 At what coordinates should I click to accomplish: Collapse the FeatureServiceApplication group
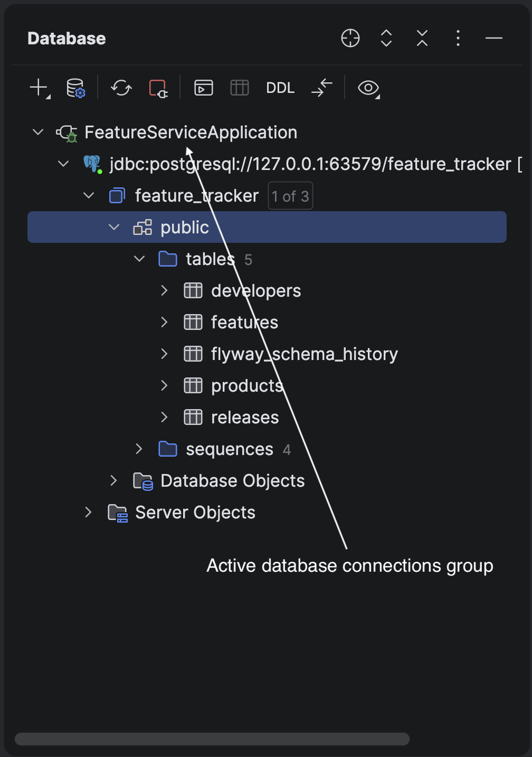[x=38, y=132]
